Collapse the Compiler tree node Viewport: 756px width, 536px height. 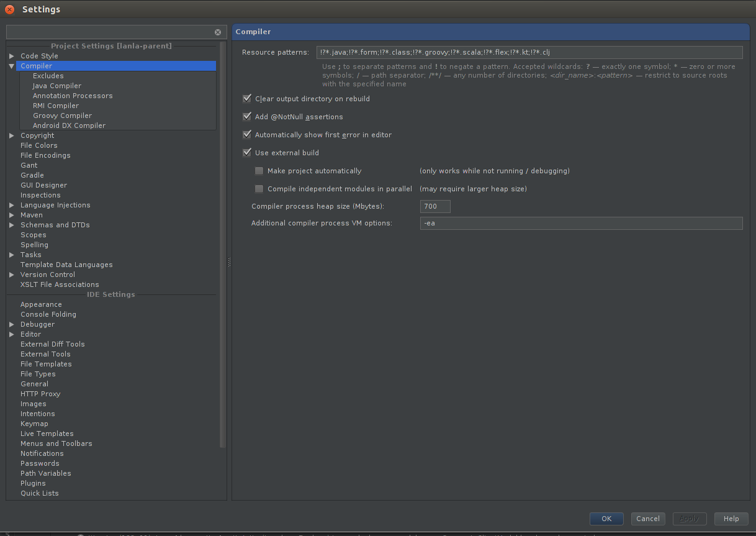click(12, 66)
